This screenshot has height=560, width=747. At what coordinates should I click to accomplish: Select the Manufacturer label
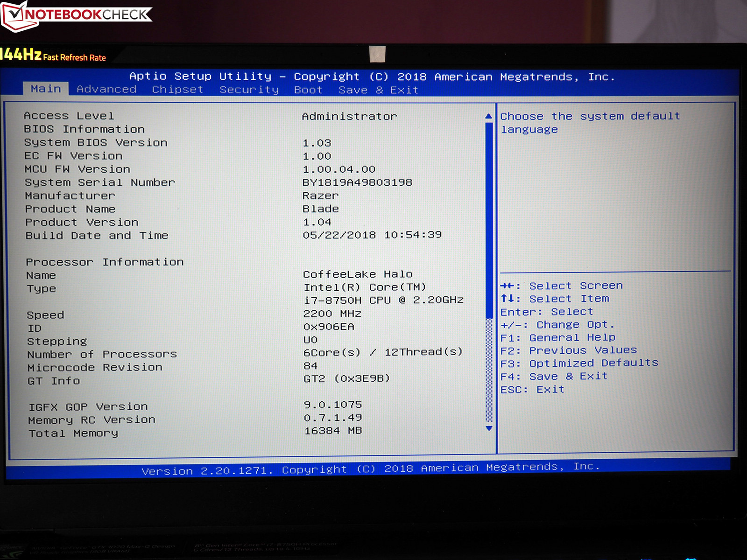pyautogui.click(x=70, y=196)
